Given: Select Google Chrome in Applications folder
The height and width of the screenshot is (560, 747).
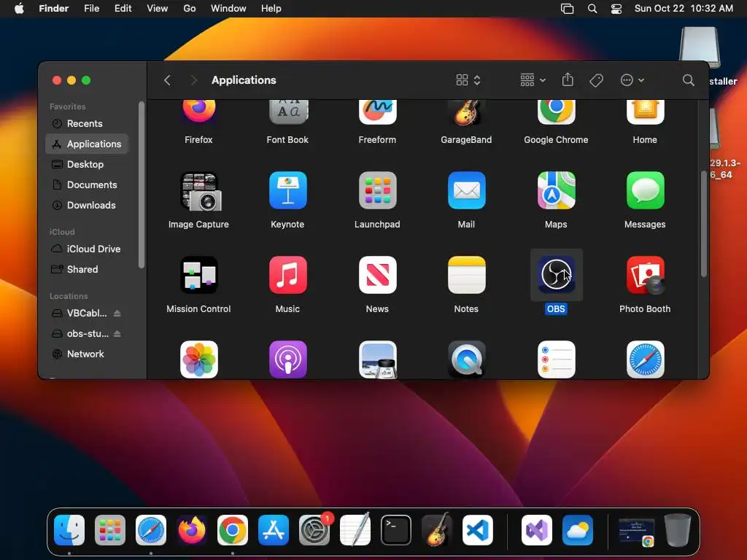Looking at the screenshot, I should click(x=556, y=112).
